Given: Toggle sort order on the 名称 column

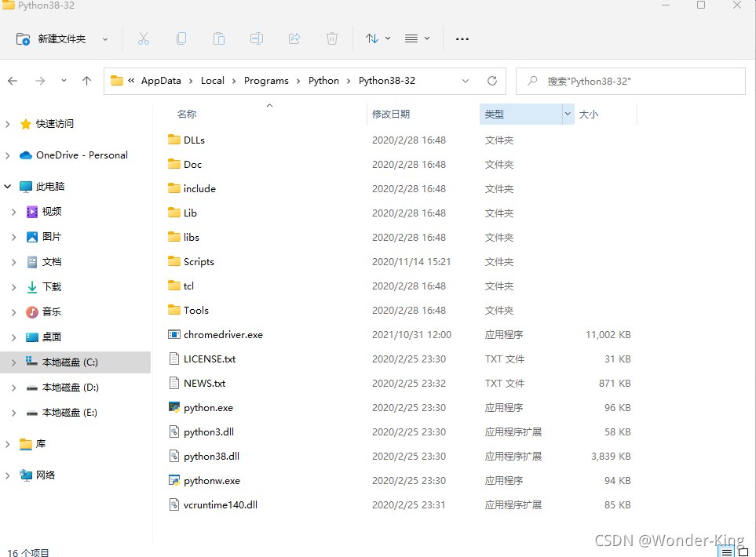Looking at the screenshot, I should pyautogui.click(x=187, y=114).
